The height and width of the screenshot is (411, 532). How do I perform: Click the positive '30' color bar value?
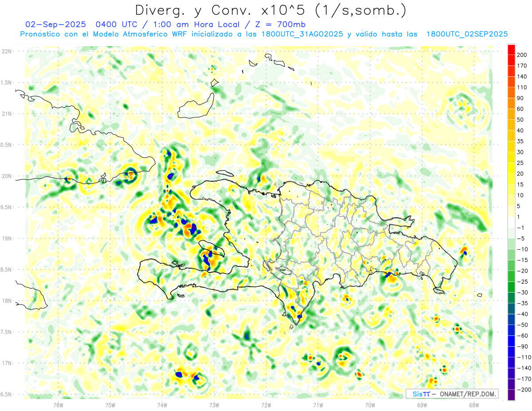[521, 152]
